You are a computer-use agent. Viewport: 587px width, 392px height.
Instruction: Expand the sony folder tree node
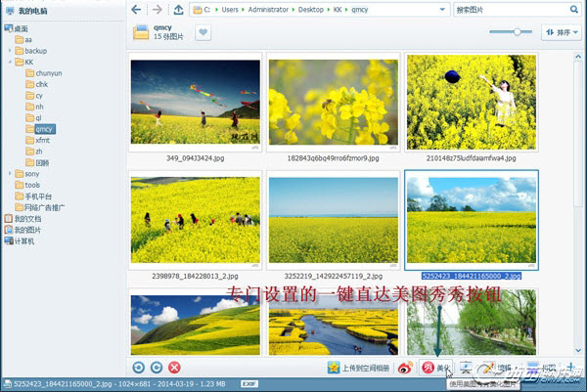(x=10, y=173)
